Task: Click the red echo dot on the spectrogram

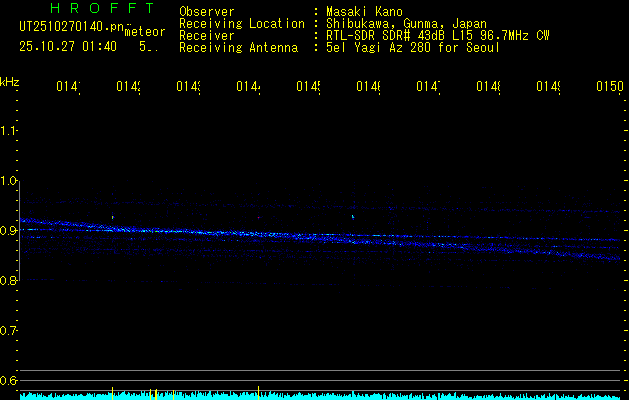Action: coord(259,217)
